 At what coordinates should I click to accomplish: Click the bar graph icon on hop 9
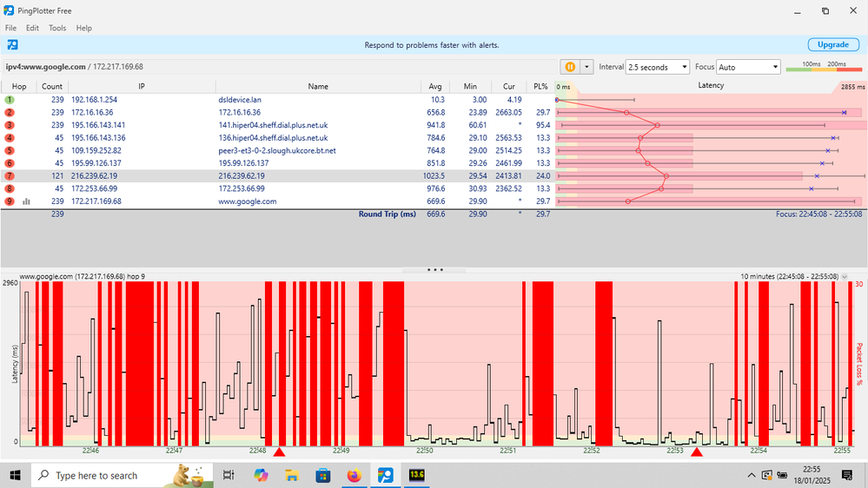26,201
